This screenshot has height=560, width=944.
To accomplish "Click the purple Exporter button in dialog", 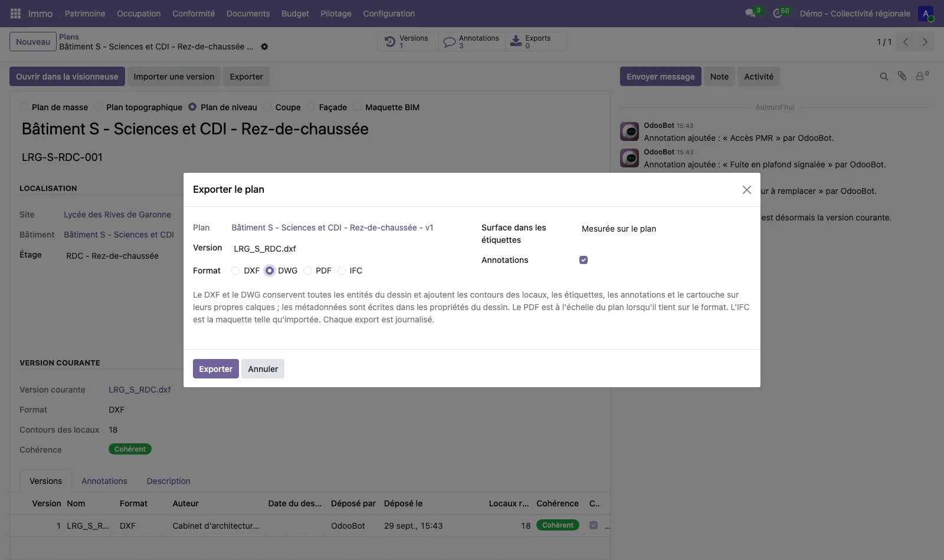I will [x=216, y=369].
